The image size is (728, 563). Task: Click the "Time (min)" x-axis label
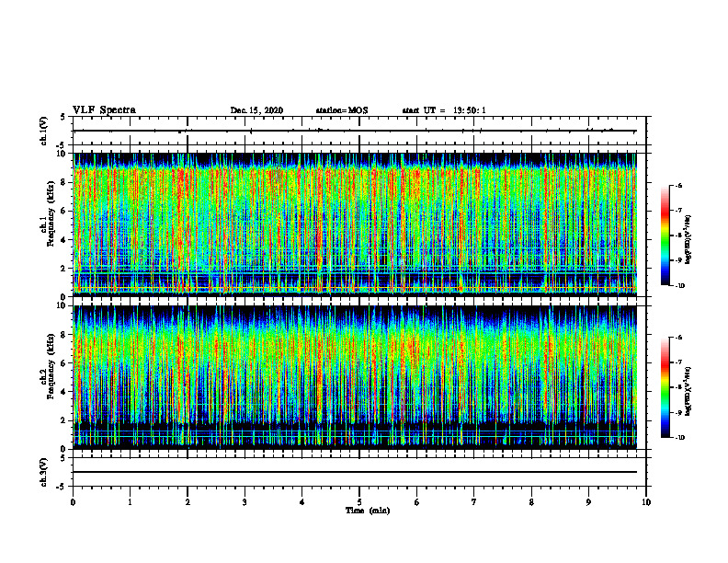click(368, 511)
